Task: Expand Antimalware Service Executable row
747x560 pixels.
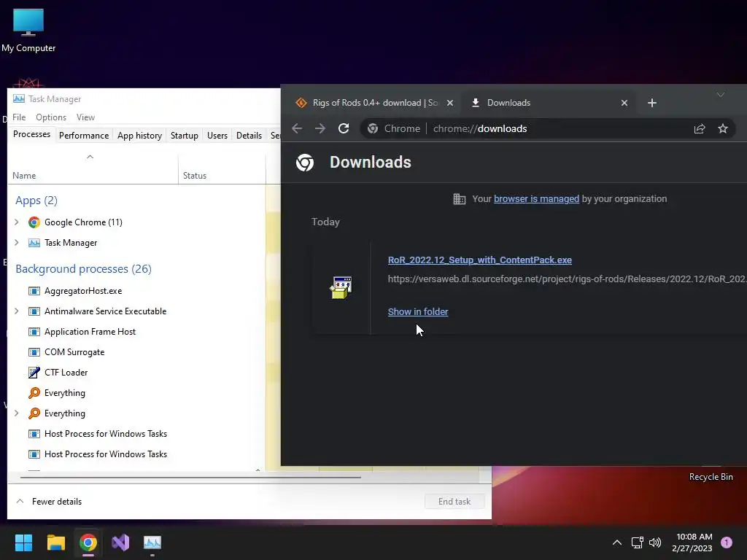Action: coord(17,311)
